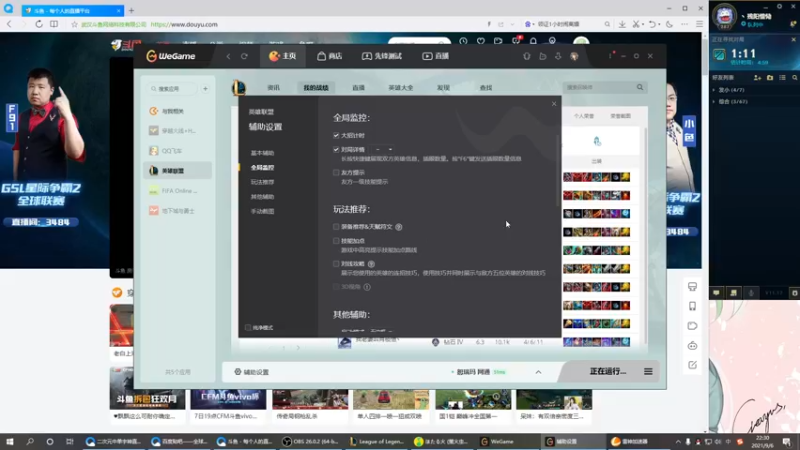Refresh the WeGame page with reload icon
Viewport: 800px width, 450px height.
244,56
